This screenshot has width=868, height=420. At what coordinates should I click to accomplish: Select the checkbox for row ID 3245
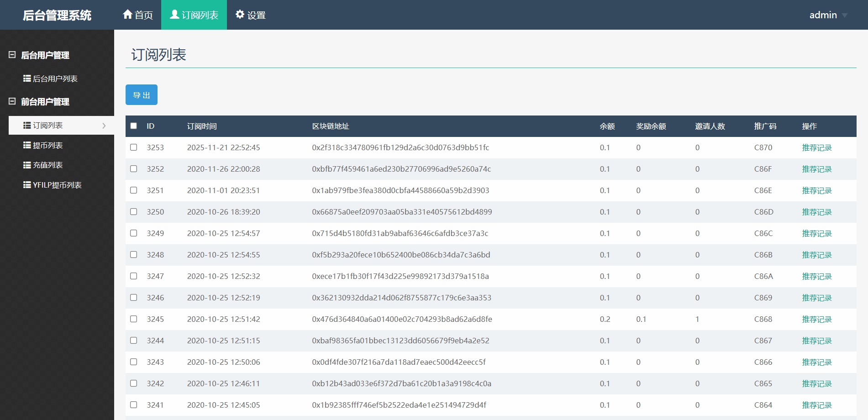pos(134,319)
